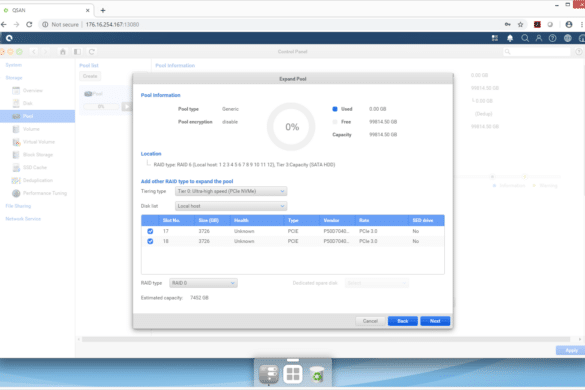Click the horizontal scrollbar below the pool panel
This screenshot has height=390, width=585.
click(x=326, y=339)
